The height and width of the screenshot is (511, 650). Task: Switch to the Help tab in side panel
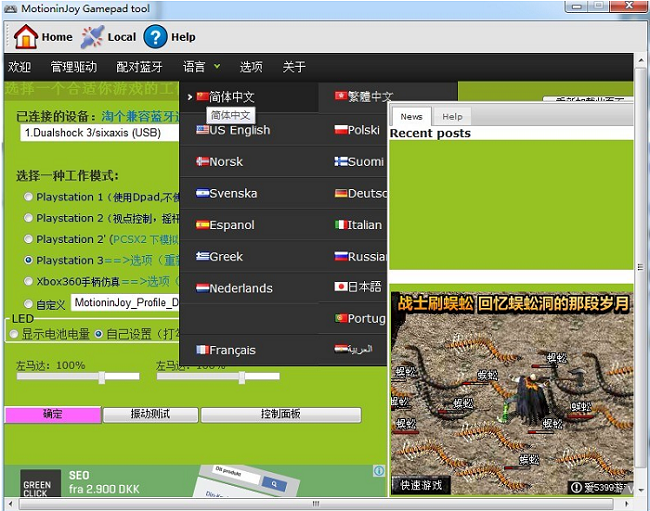452,116
